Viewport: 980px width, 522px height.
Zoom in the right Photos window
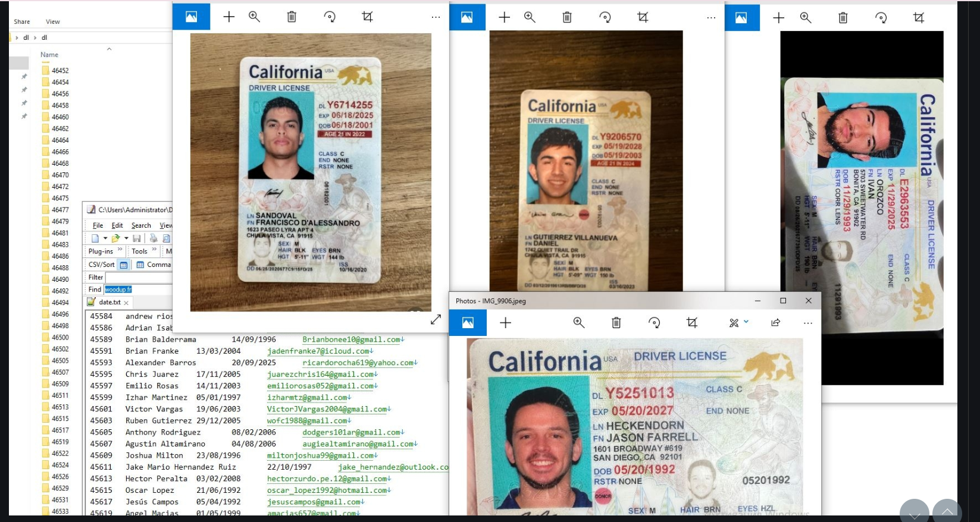point(806,18)
